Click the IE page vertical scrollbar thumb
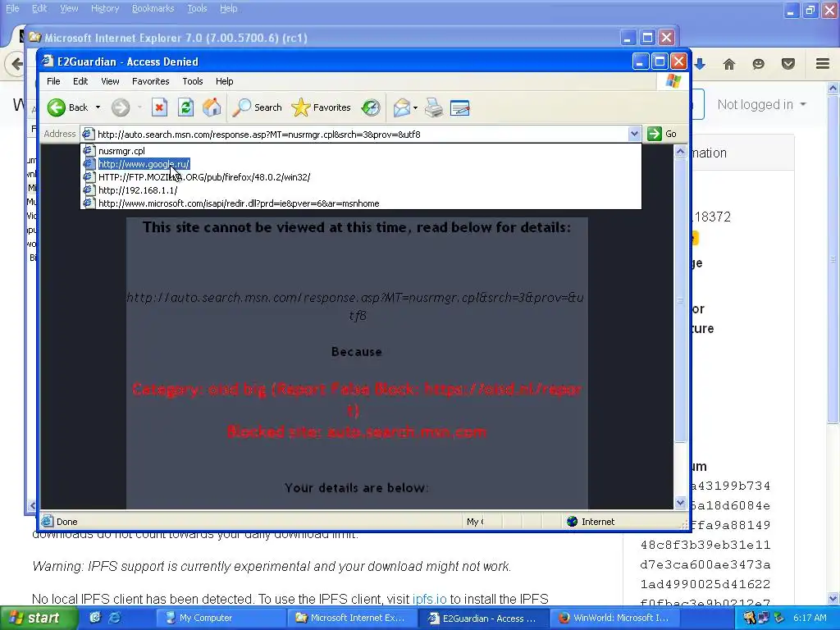The width and height of the screenshot is (840, 630). point(680,300)
